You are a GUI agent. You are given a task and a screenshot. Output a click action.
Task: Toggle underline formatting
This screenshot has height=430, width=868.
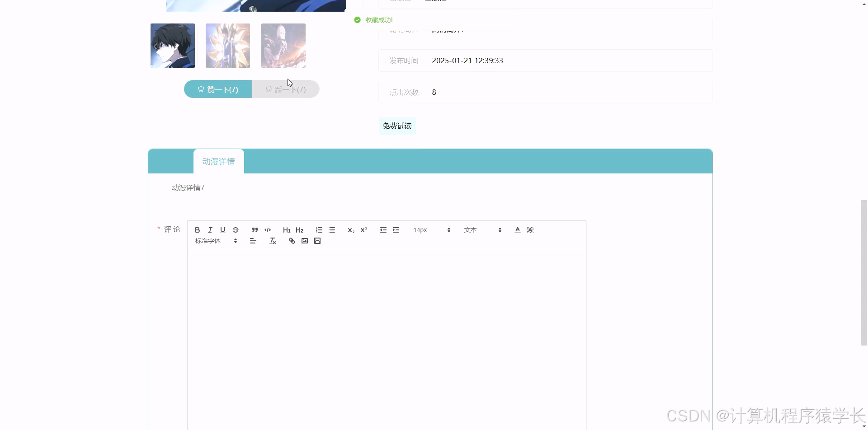[x=222, y=230]
